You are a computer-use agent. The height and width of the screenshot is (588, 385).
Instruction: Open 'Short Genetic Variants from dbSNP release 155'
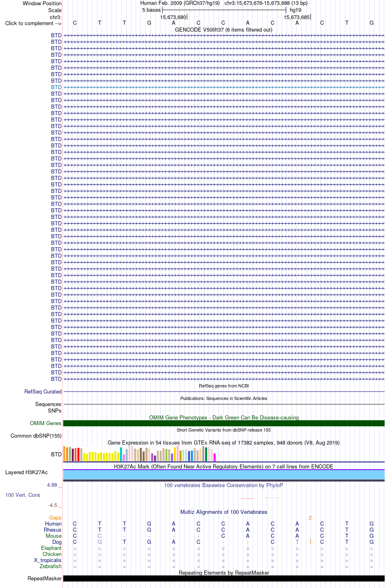(x=224, y=430)
